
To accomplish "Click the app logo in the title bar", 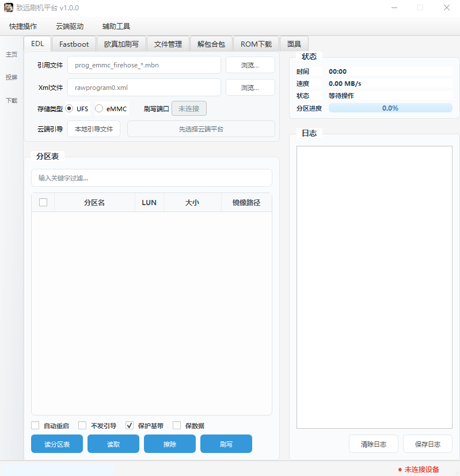I will coord(9,8).
